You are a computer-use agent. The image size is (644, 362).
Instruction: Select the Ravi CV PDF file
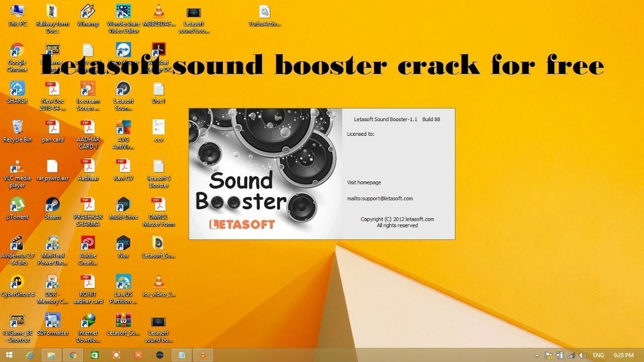(123, 170)
